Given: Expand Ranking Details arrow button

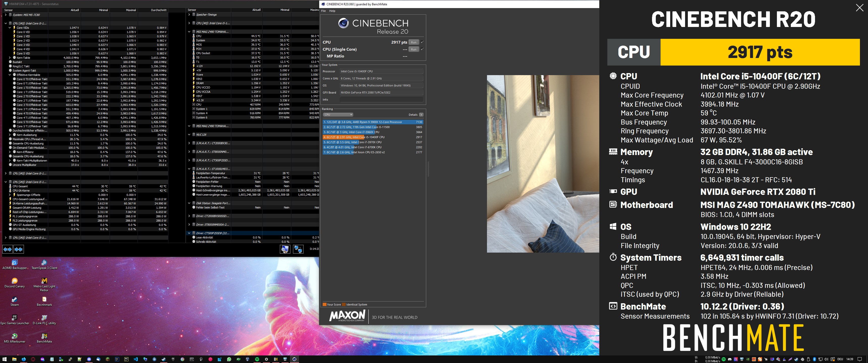Looking at the screenshot, I should click(x=421, y=115).
